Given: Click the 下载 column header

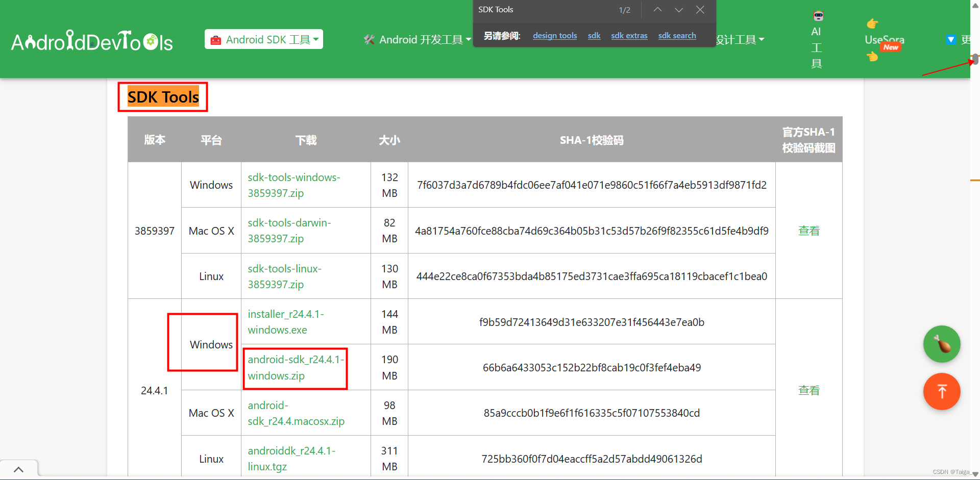Looking at the screenshot, I should click(306, 140).
